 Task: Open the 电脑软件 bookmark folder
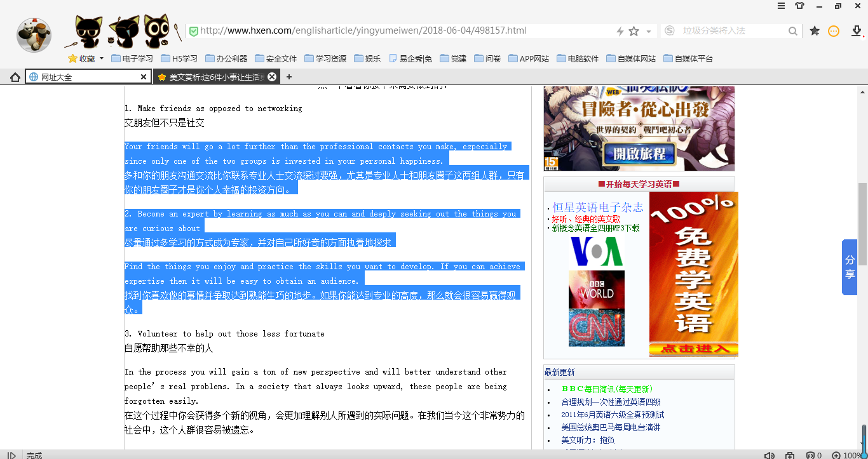[578, 58]
